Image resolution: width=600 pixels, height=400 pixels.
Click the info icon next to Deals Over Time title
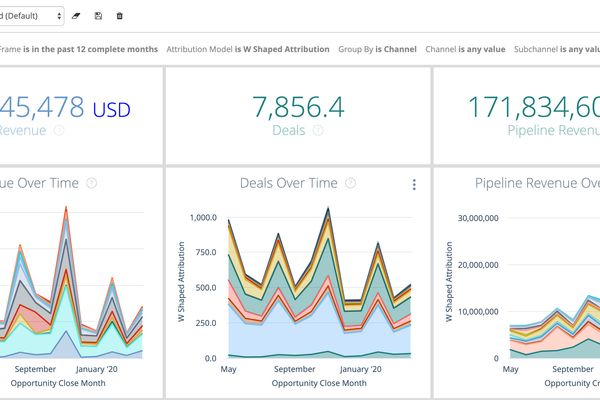[351, 183]
